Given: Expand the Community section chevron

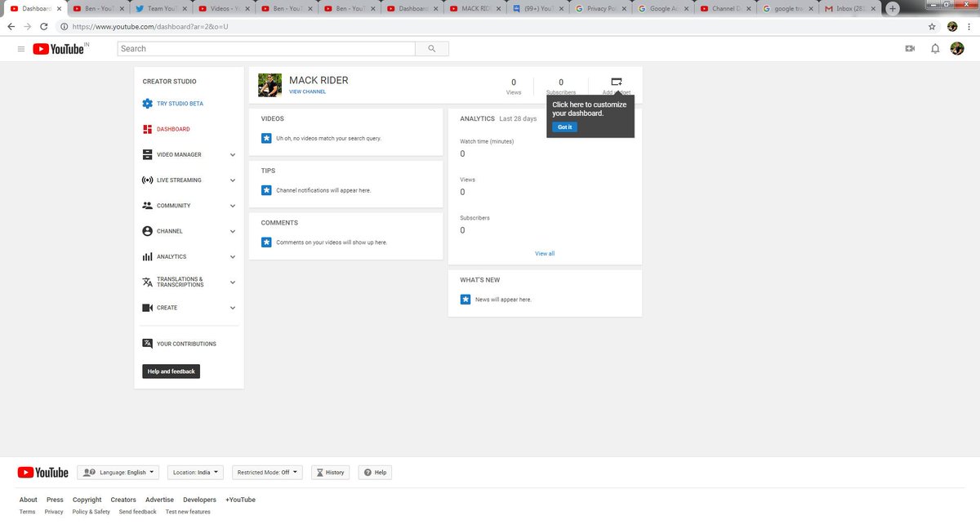Looking at the screenshot, I should pos(233,206).
